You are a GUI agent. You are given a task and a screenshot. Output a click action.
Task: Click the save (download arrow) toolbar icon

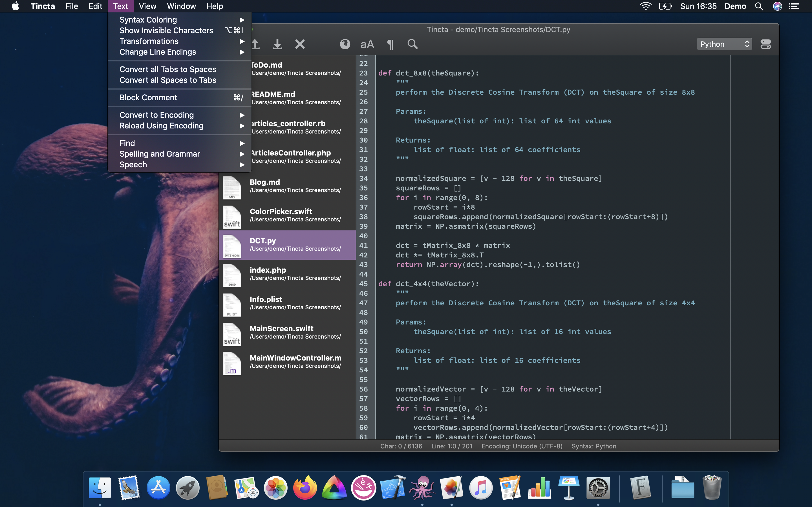point(277,44)
